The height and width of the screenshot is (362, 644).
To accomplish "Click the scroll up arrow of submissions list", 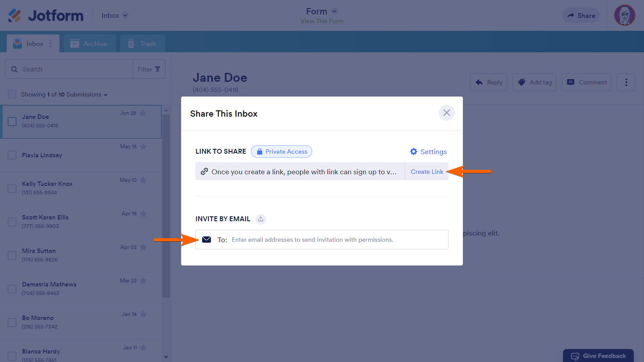I will pyautogui.click(x=166, y=110).
